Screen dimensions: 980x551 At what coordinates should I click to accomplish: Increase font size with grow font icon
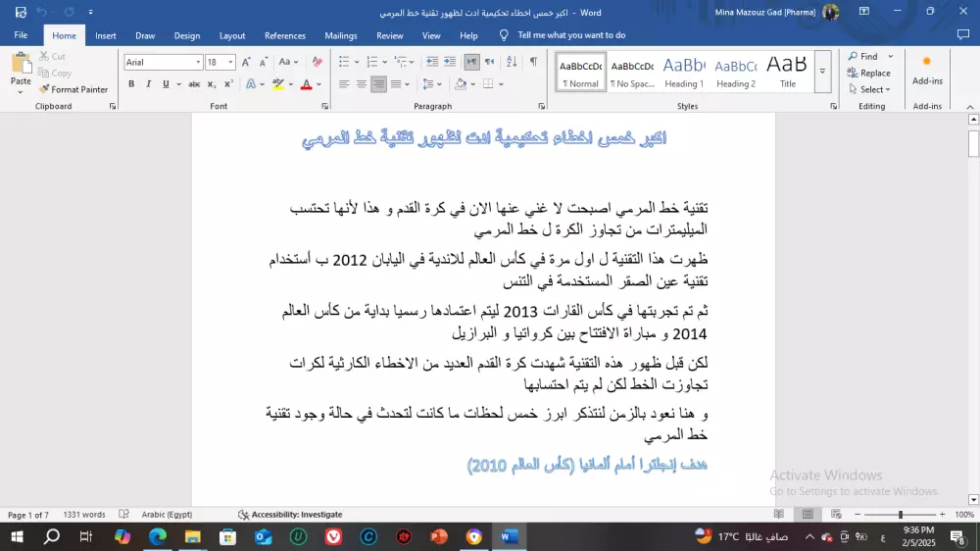tap(246, 62)
